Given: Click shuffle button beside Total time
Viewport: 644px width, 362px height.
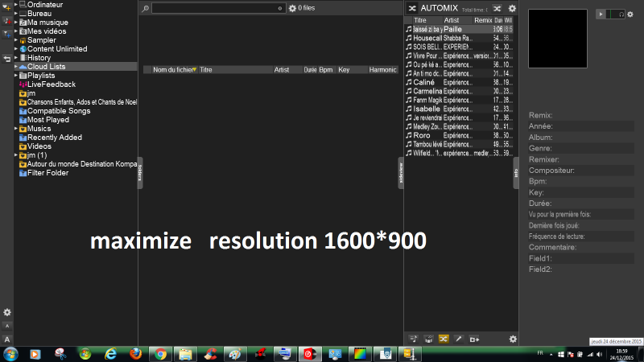Looking at the screenshot, I should click(497, 8).
